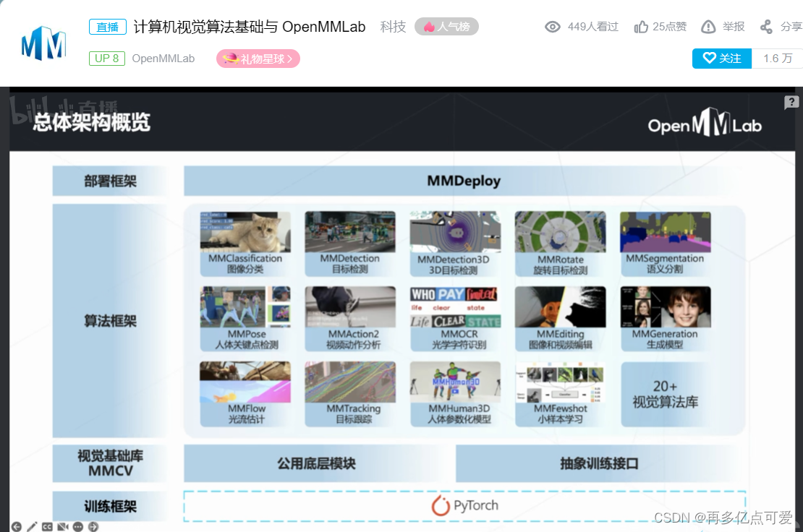
Task: Click the MMRotate thumbnail
Action: tap(560, 232)
